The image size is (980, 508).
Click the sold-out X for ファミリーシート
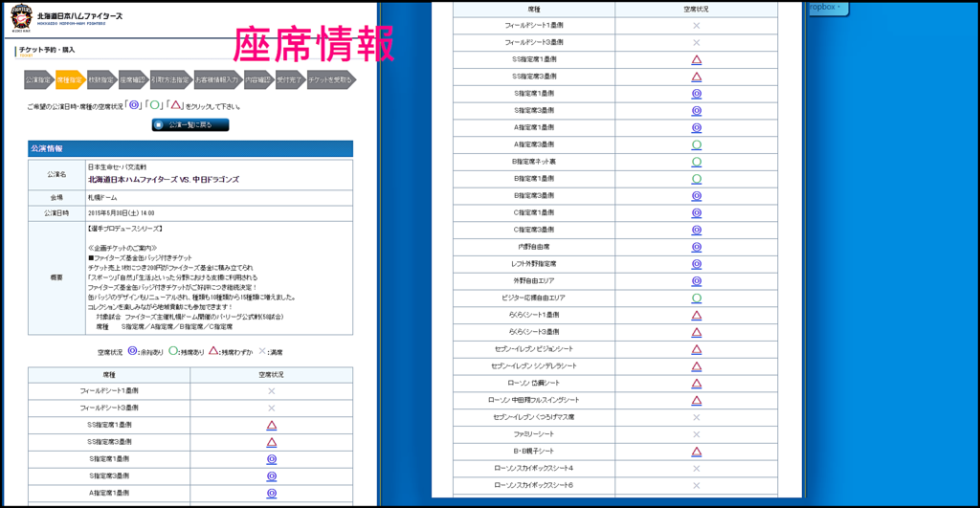pos(697,434)
